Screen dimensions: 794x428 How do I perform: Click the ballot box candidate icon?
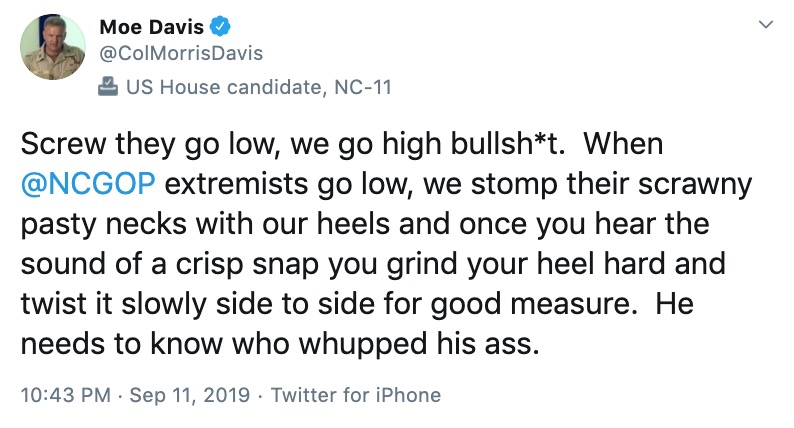108,87
